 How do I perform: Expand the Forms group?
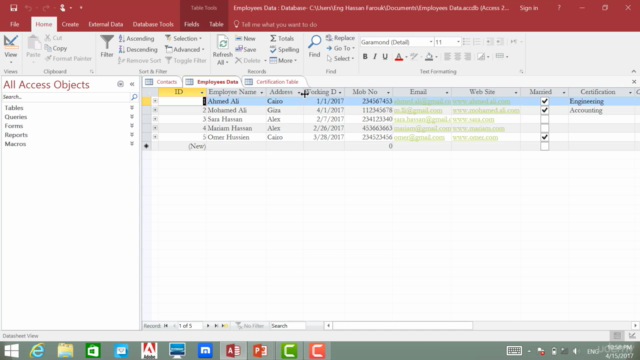[x=132, y=126]
